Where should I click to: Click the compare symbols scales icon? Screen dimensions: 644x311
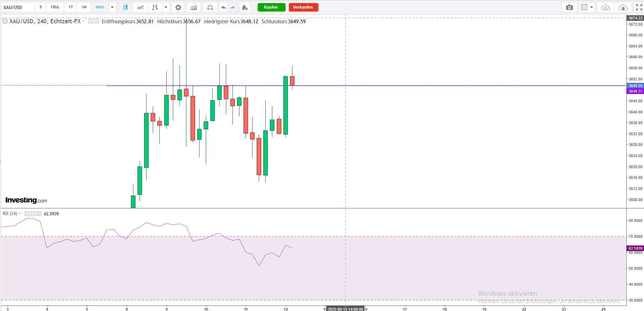click(x=210, y=7)
